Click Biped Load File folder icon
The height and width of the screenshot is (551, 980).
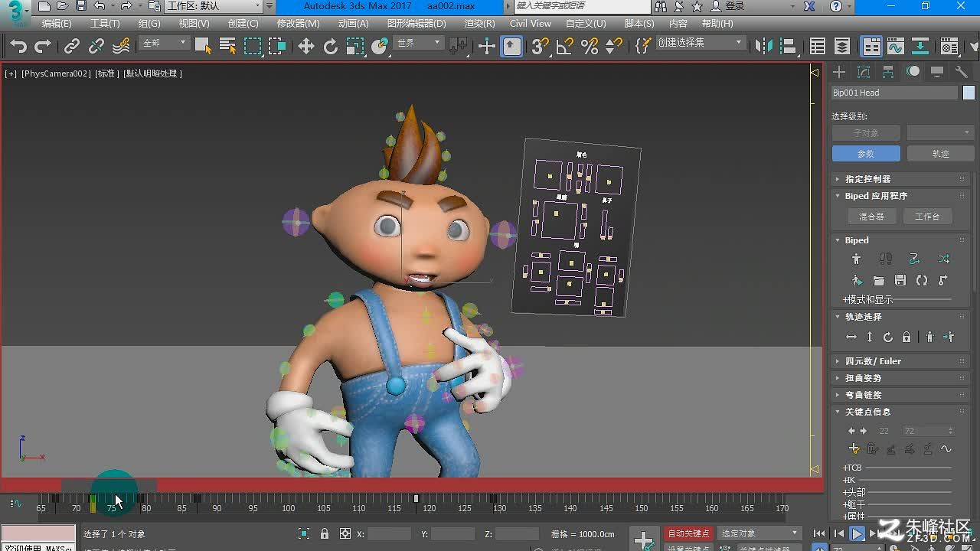pyautogui.click(x=879, y=281)
